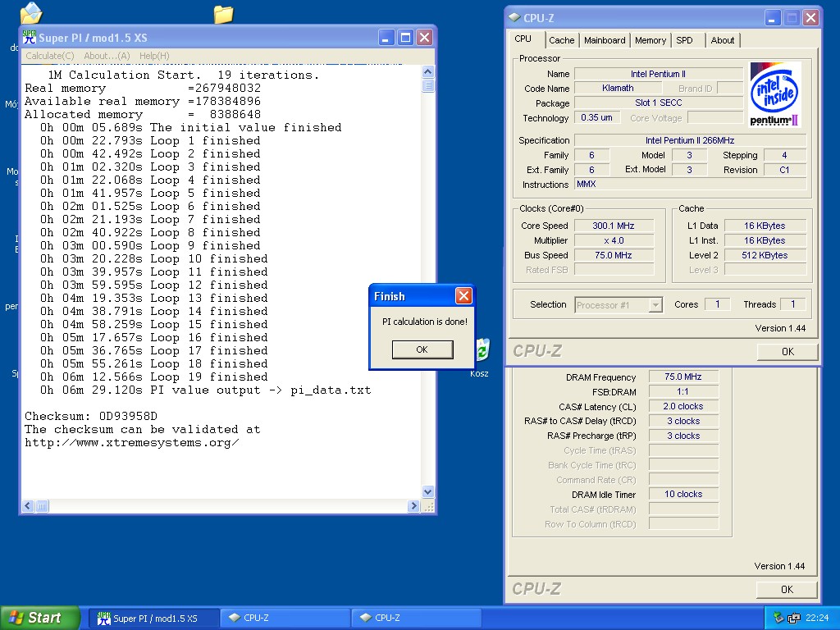Click DRAM Idle Timer value 10 clocks

(x=683, y=494)
